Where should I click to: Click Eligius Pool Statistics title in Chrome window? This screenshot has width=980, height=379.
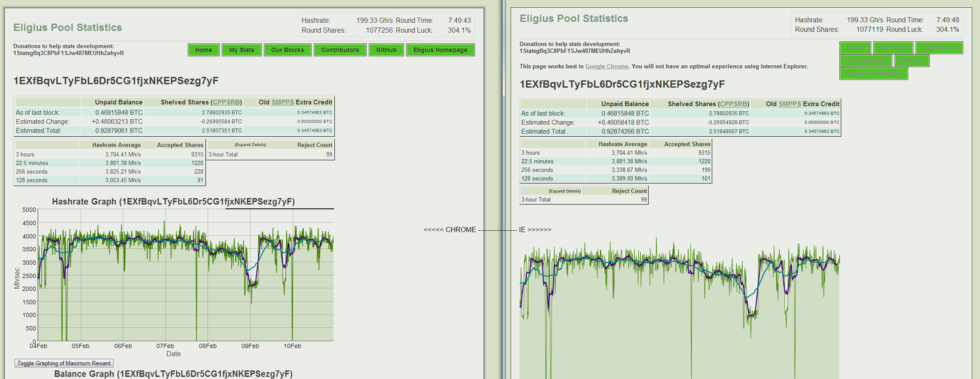[67, 28]
